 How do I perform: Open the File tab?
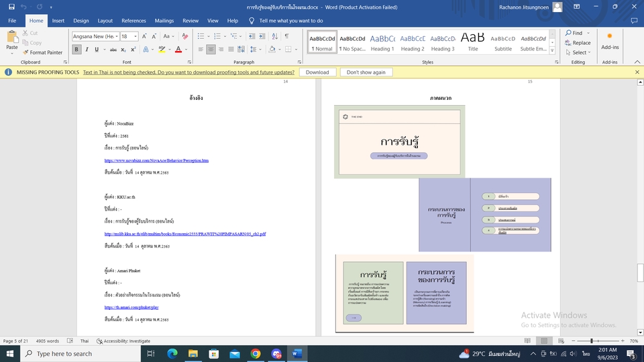[x=12, y=21]
